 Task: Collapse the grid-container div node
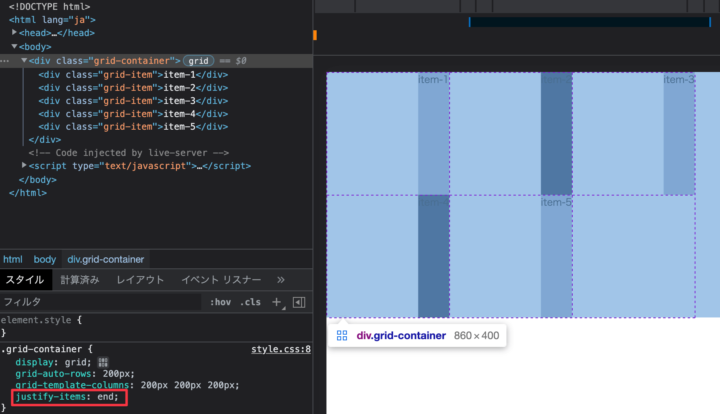point(24,60)
